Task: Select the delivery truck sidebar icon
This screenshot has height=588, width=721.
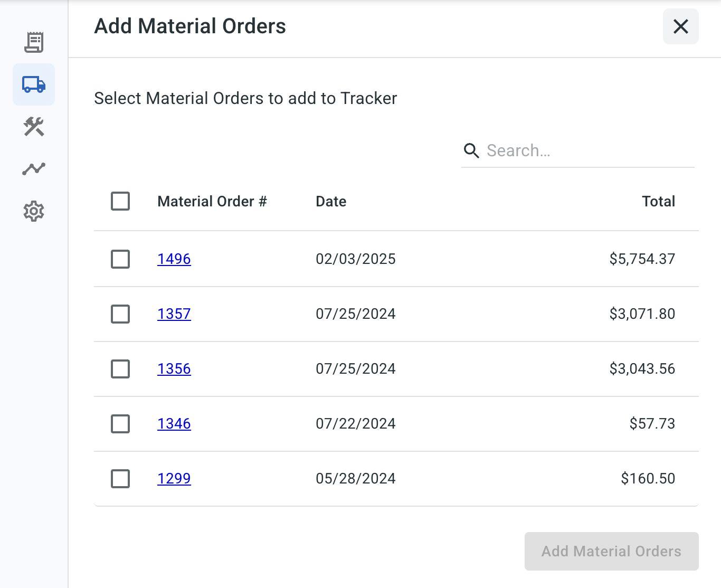Action: (34, 84)
